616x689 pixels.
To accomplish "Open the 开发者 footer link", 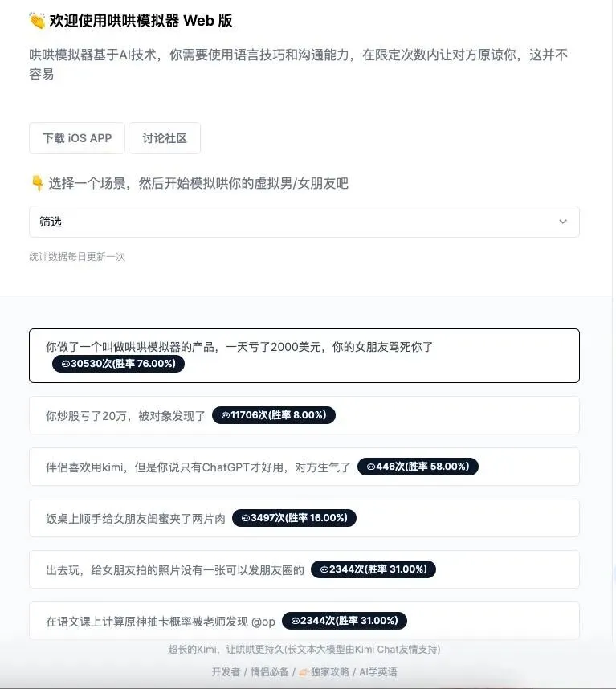I will [x=226, y=672].
